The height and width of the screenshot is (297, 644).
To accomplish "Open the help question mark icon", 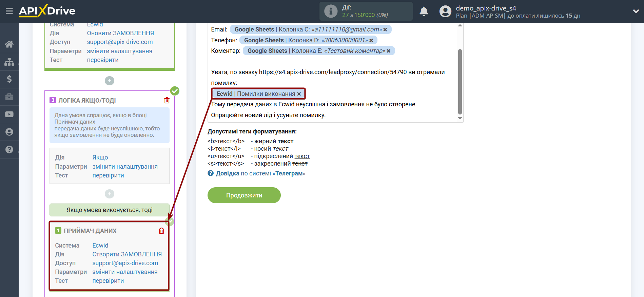I will [x=9, y=149].
